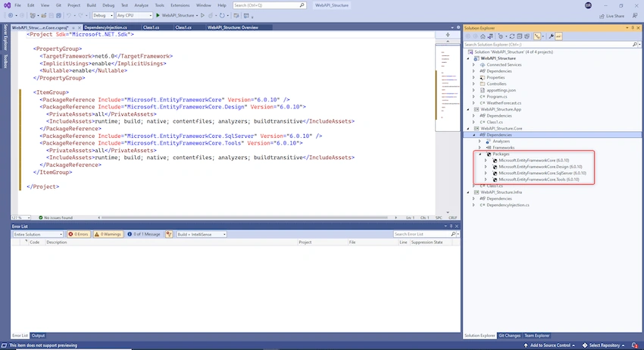Open the Debug configuration dropdown
644x350 pixels.
coord(103,16)
